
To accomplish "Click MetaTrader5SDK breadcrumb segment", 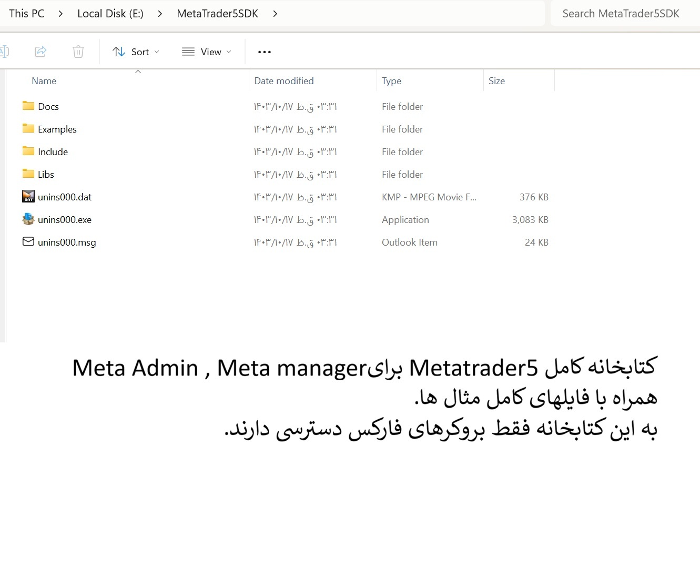I will 218,14.
